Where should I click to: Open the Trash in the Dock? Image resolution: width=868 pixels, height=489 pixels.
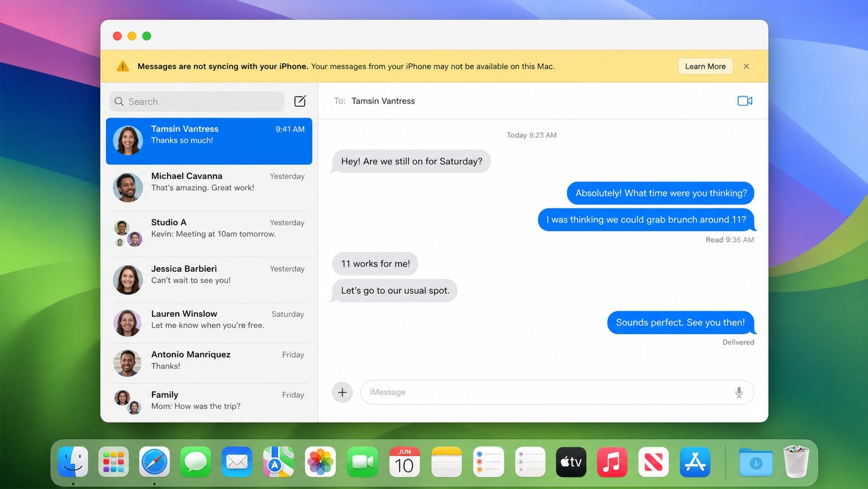(x=796, y=461)
